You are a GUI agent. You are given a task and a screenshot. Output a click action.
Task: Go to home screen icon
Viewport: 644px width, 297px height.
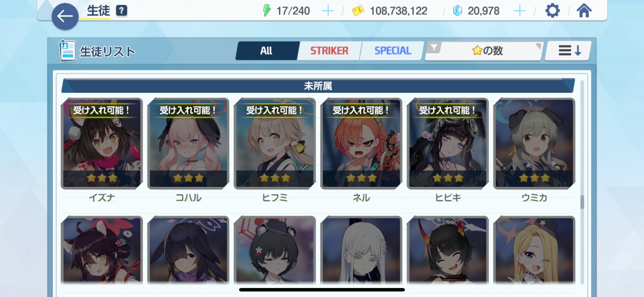(x=584, y=11)
